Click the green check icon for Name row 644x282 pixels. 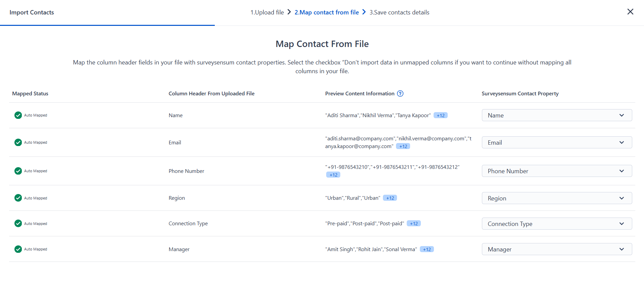point(18,115)
